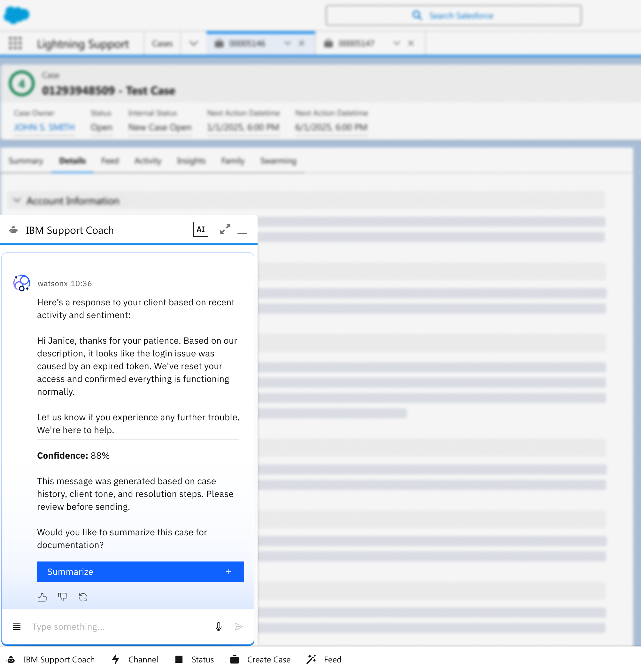Viewport: 641px width, 672px height.
Task: Click the Confidence 88% text
Action: [73, 455]
